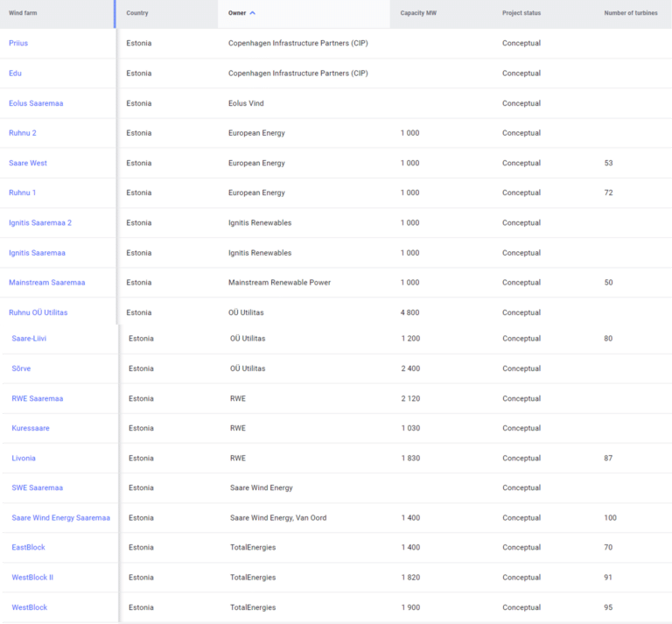Select the Saare Wind Energy, Van Oord cell

pyautogui.click(x=278, y=518)
